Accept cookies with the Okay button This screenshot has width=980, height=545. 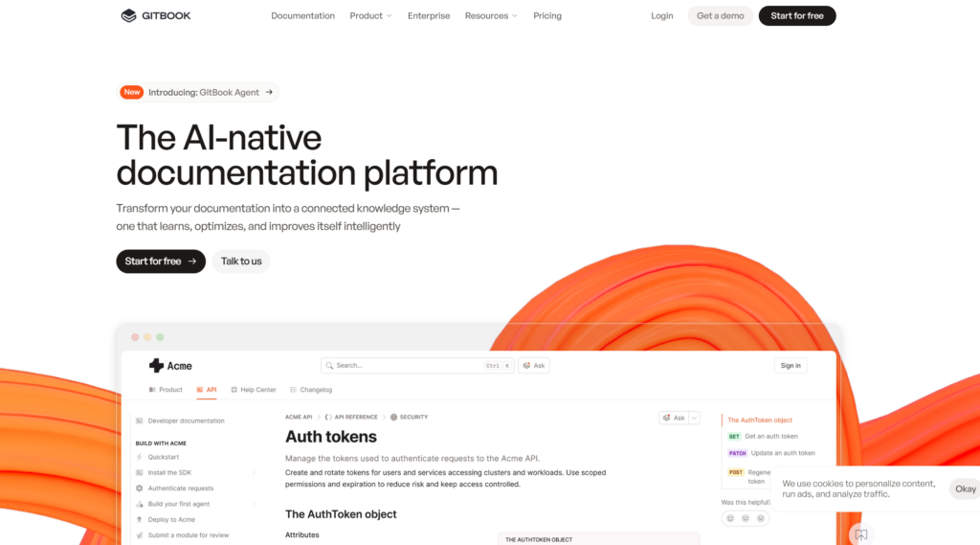(965, 488)
